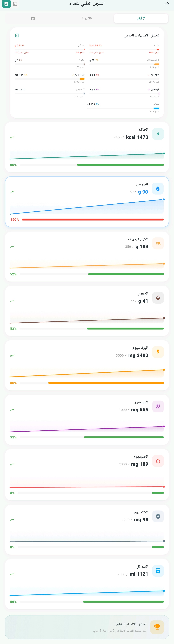Toggle the bar chart view icon top left
174x644 pixels.
(x=7, y=4)
